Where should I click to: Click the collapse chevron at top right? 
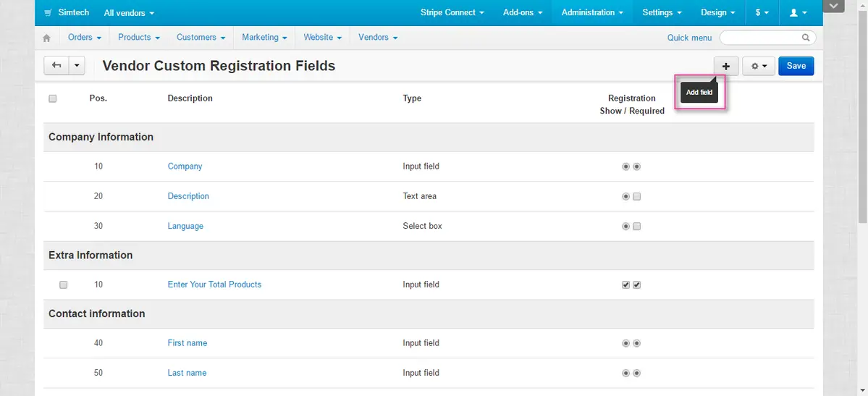(834, 7)
